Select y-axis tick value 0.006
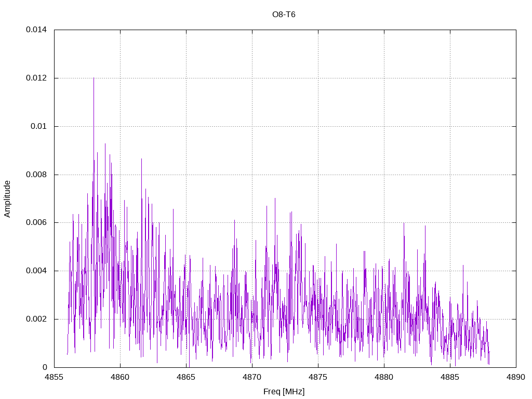 coord(36,222)
